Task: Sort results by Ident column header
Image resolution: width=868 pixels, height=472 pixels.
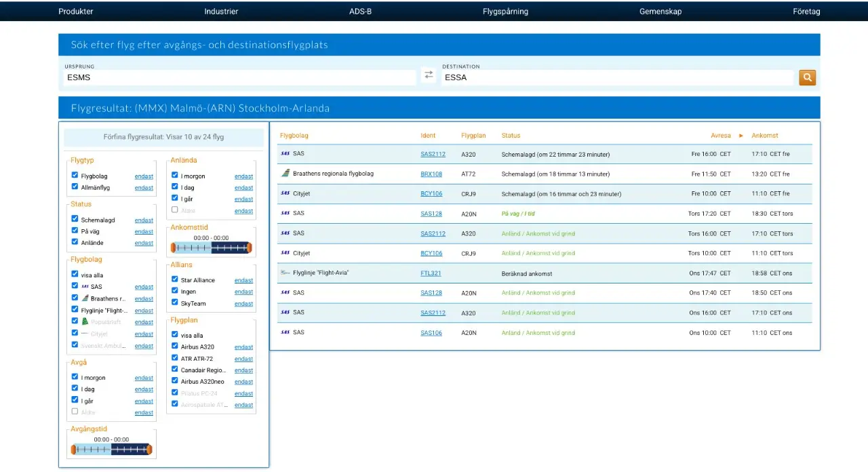Action: (428, 136)
